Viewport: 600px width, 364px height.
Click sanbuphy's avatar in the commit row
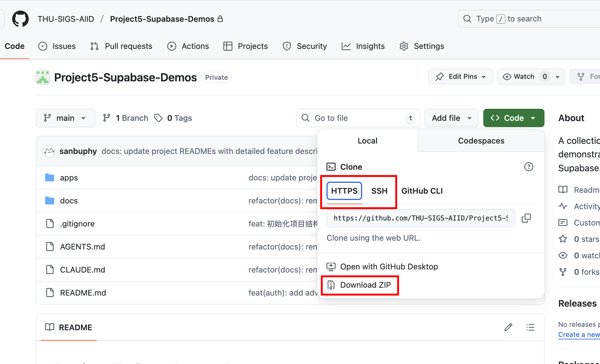[x=49, y=151]
